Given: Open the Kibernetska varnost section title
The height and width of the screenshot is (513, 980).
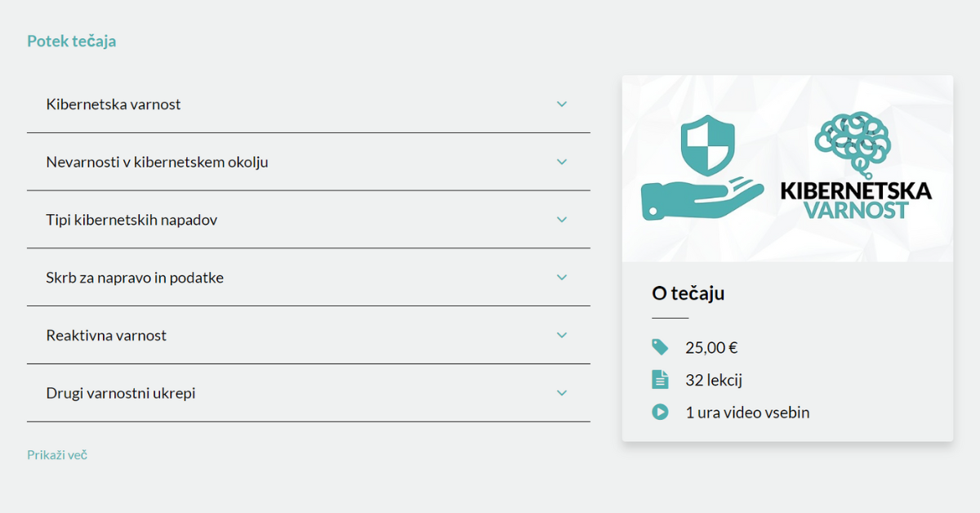Looking at the screenshot, I should [x=114, y=105].
